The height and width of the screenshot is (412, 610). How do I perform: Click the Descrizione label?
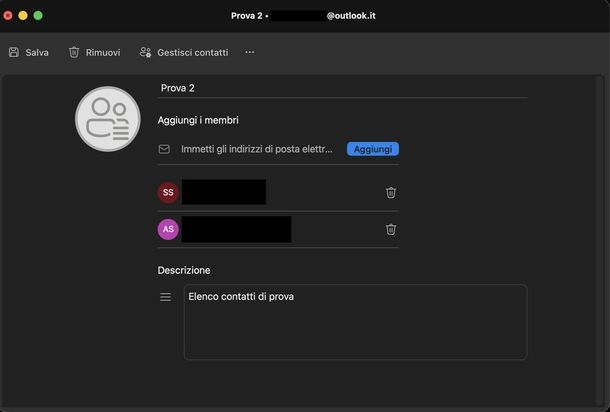tap(184, 270)
